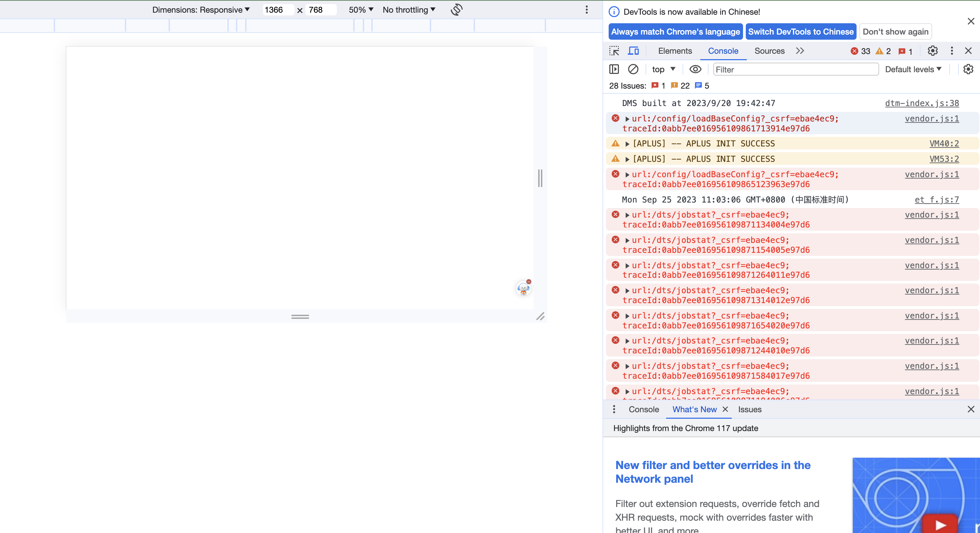The height and width of the screenshot is (533, 980).
Task: Click the 33 errors counter icon
Action: click(x=855, y=51)
